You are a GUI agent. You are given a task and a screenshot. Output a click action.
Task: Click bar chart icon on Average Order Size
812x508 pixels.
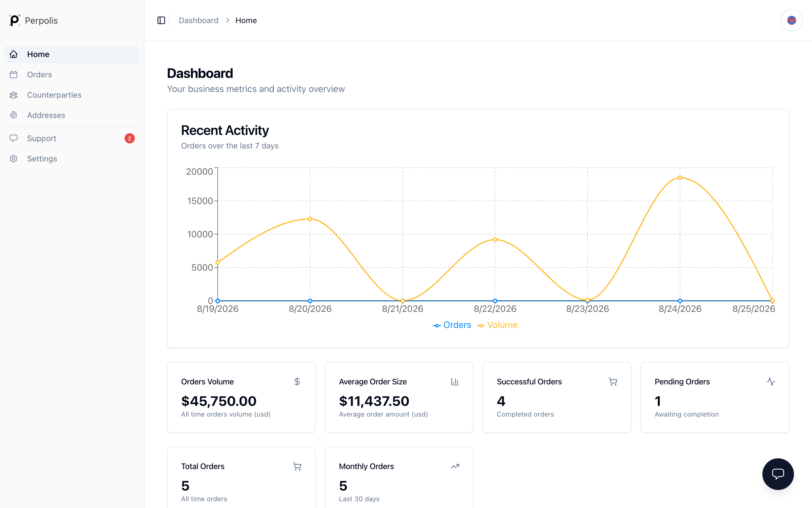455,382
